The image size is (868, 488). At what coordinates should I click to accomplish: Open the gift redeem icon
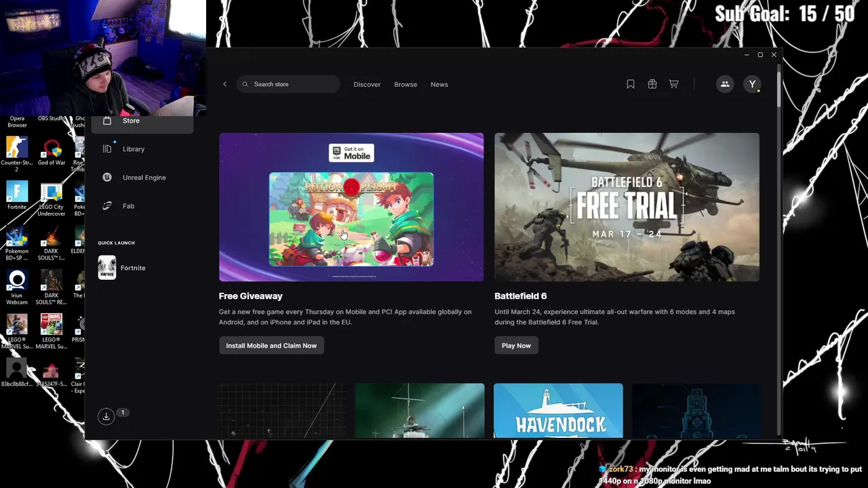point(652,84)
